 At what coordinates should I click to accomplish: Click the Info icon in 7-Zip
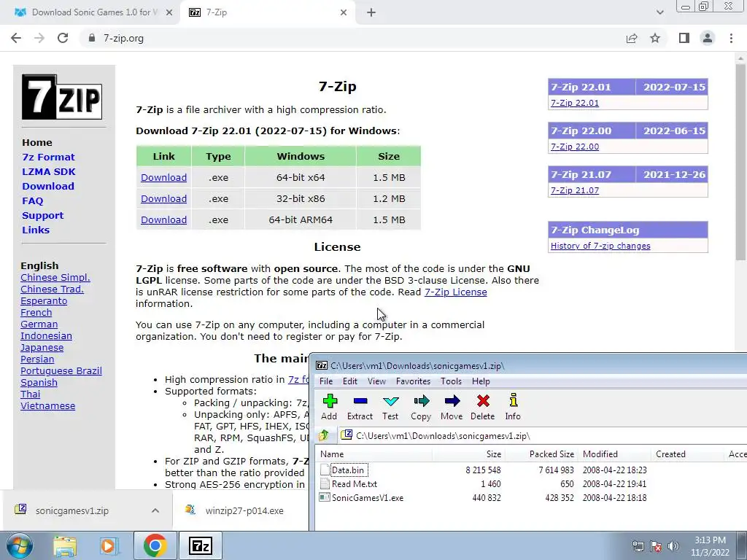click(x=513, y=400)
